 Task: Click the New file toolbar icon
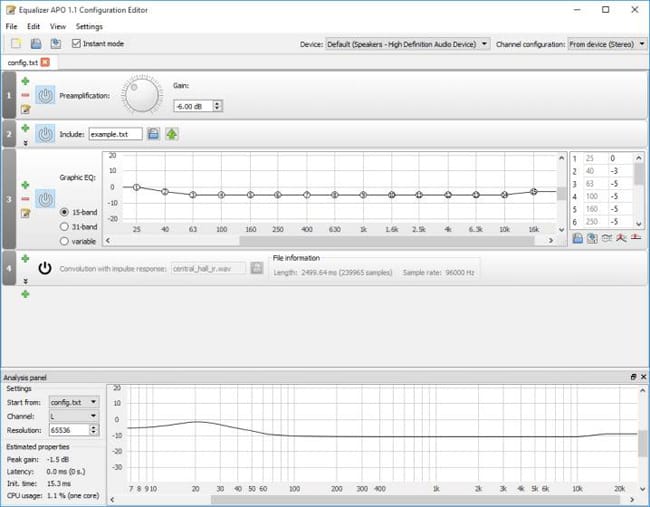[16, 44]
